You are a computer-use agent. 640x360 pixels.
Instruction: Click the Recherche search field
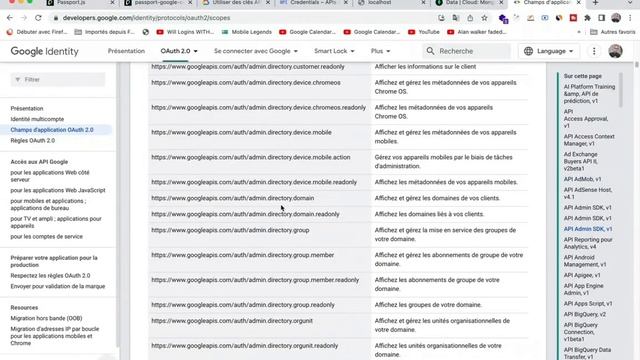pyautogui.click(x=467, y=51)
